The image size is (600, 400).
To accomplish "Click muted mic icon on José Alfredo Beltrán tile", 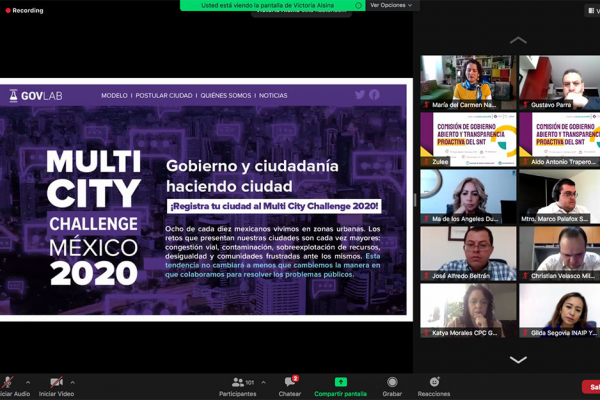I will [426, 276].
